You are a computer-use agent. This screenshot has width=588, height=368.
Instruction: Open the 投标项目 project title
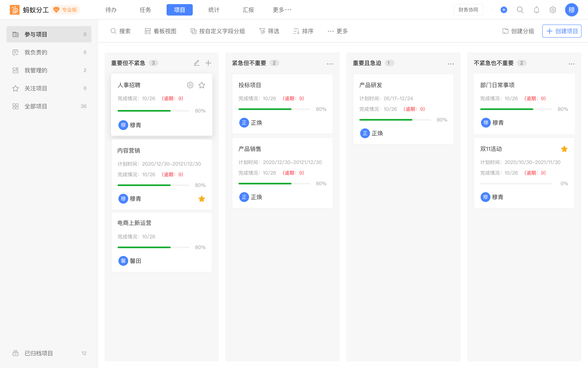coord(250,85)
